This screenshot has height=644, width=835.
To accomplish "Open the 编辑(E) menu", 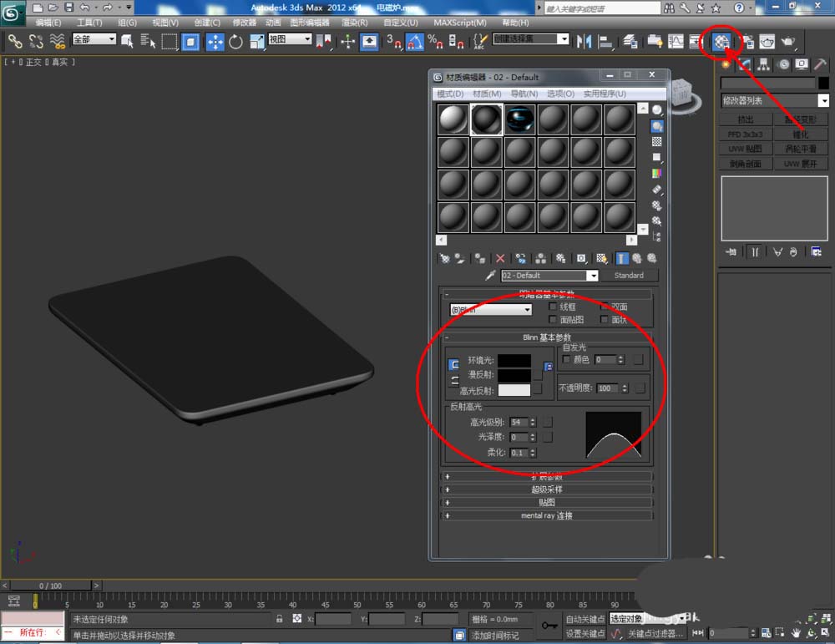I will (x=48, y=23).
